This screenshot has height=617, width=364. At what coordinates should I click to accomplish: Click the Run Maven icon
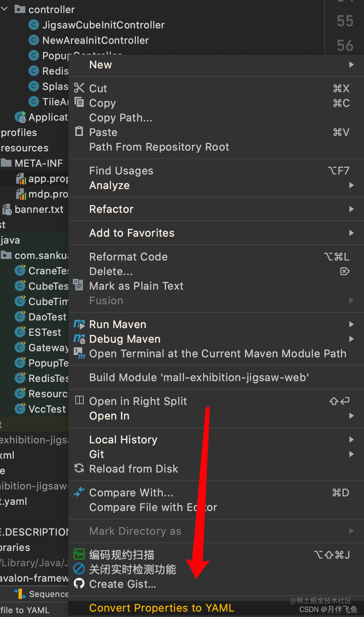click(x=79, y=324)
